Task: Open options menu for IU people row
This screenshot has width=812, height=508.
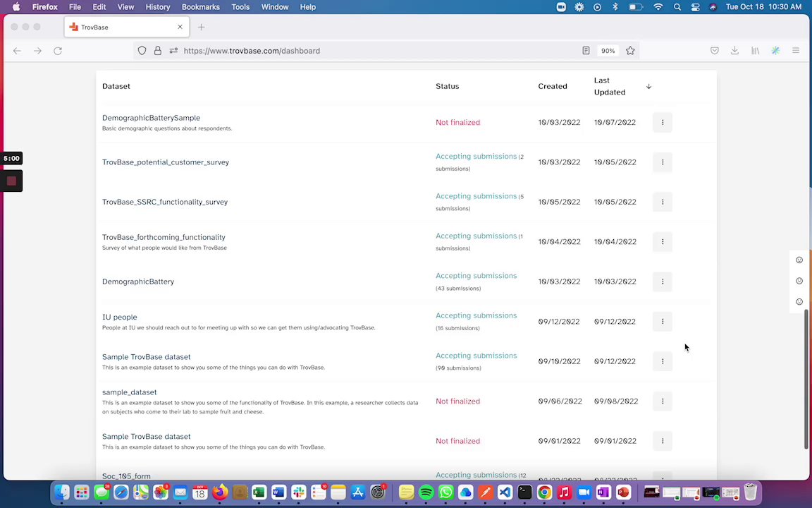Action: [x=663, y=322]
